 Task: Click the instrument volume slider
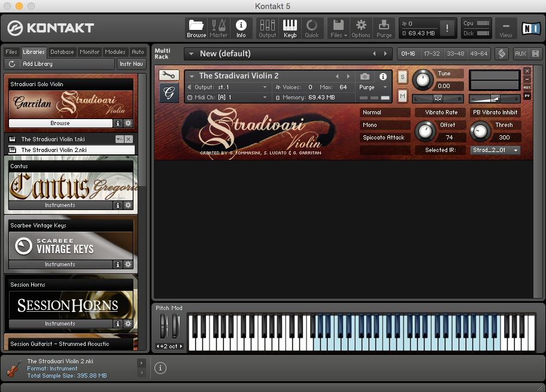[x=495, y=99]
